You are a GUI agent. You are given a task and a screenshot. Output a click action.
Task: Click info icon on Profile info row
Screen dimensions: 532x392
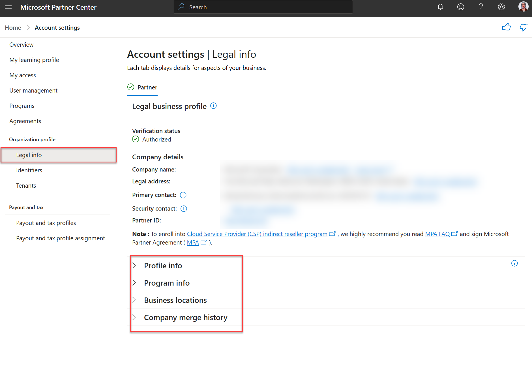[x=514, y=264]
